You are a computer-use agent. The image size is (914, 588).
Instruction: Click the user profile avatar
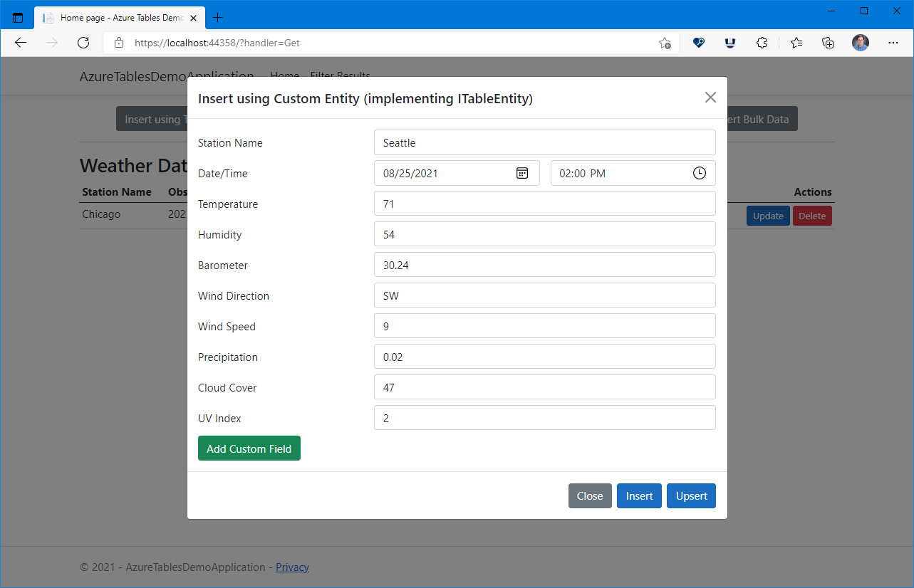(860, 43)
